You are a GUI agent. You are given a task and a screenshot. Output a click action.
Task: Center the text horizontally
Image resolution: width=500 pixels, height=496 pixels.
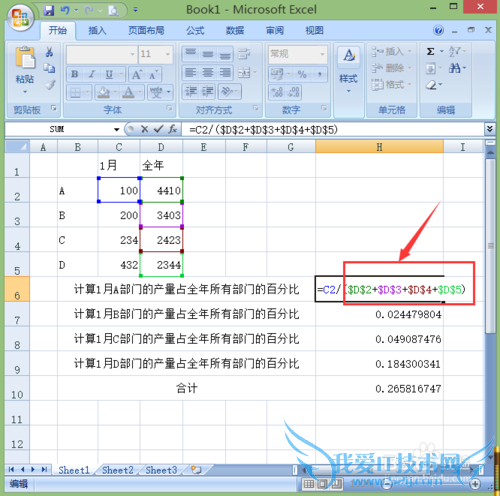click(x=208, y=72)
